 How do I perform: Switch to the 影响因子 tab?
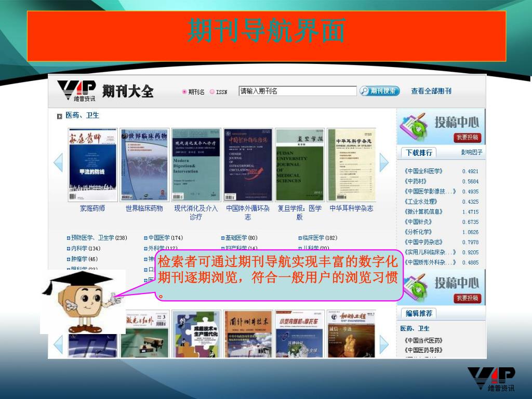(x=472, y=152)
